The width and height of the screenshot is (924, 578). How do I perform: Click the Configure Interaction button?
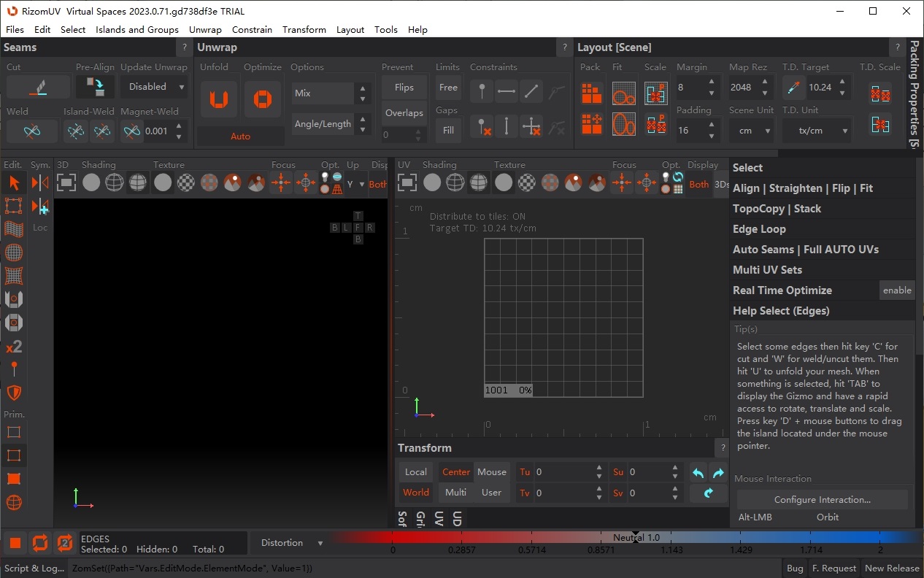[x=822, y=500]
